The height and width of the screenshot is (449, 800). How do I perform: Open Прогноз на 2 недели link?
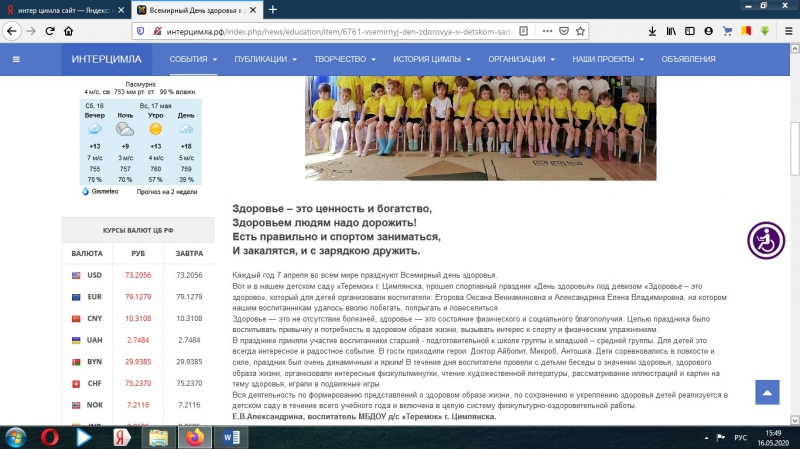[167, 192]
